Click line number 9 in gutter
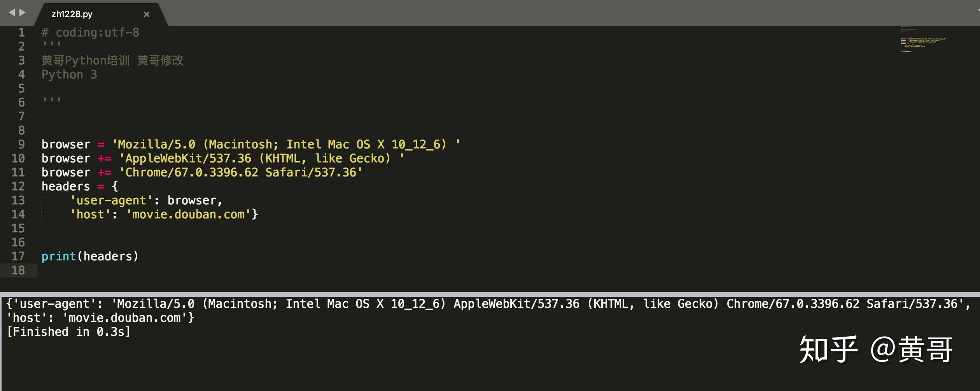Image resolution: width=980 pixels, height=391 pixels. 21,144
